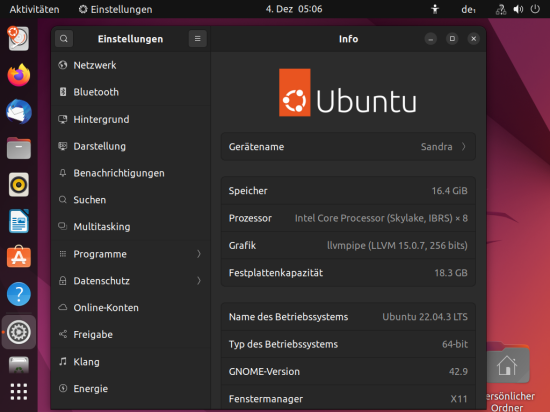Launch Firefox from the dock

tap(19, 75)
